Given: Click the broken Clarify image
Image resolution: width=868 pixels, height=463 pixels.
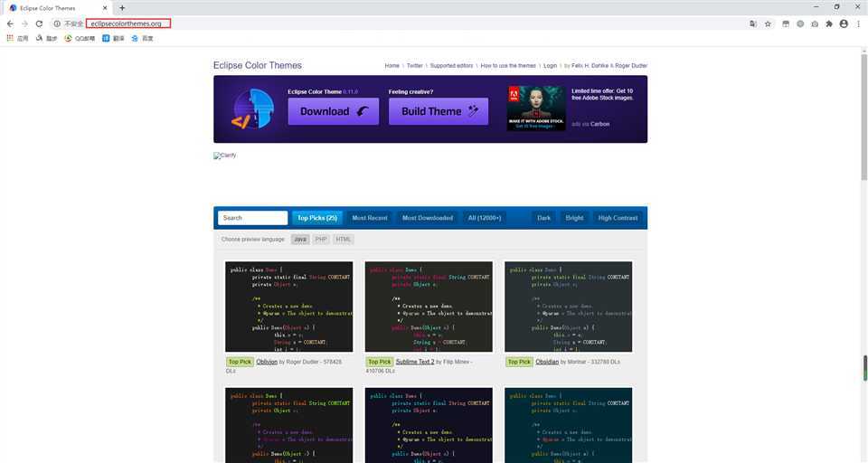Looking at the screenshot, I should point(225,156).
